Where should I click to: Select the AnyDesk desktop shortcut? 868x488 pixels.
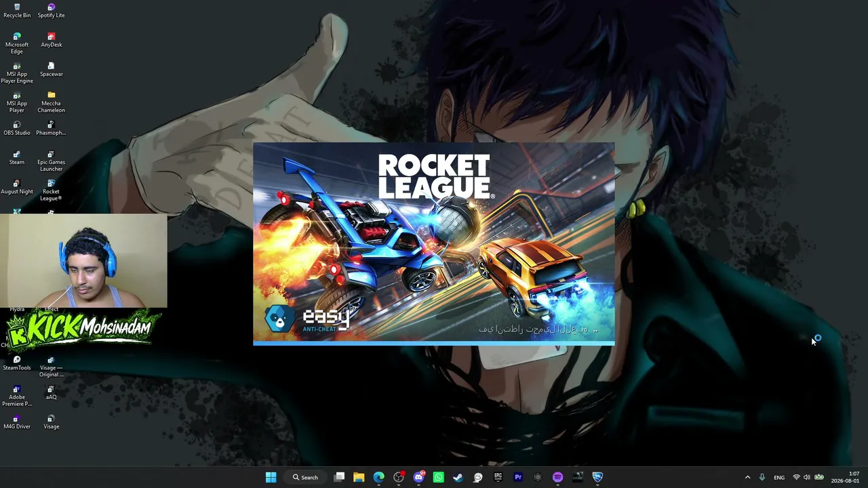click(51, 40)
